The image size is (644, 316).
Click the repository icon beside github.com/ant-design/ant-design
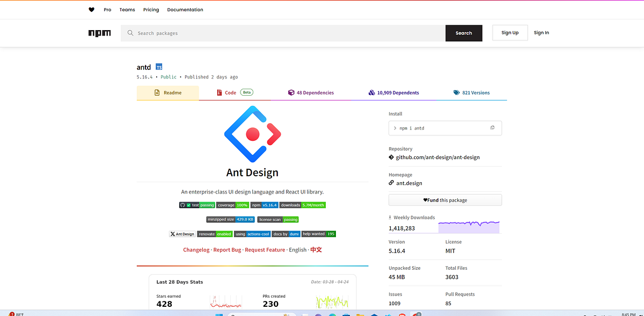[391, 157]
